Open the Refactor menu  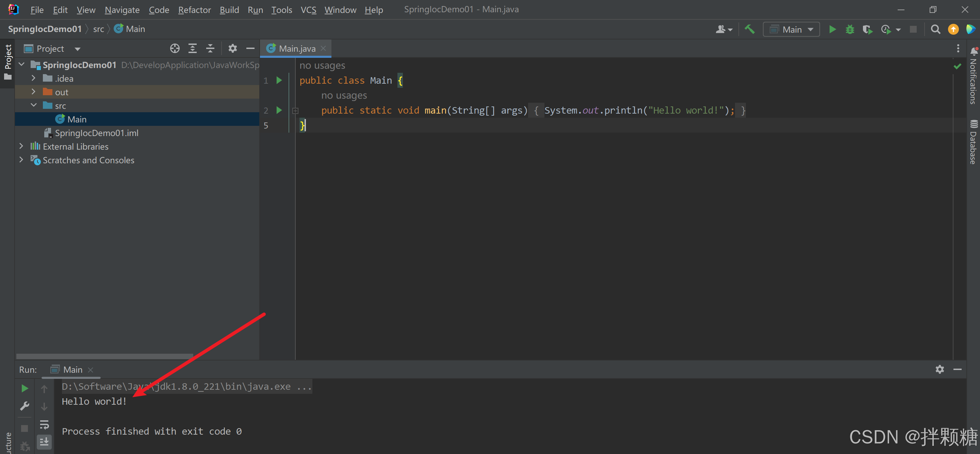(x=194, y=10)
